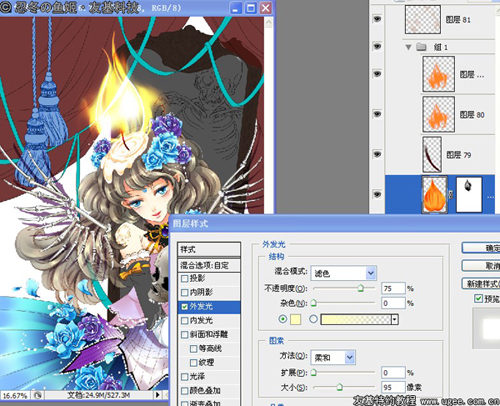This screenshot has width=500, height=406.
Task: Click the 图层 79 layer name
Action: tap(459, 155)
